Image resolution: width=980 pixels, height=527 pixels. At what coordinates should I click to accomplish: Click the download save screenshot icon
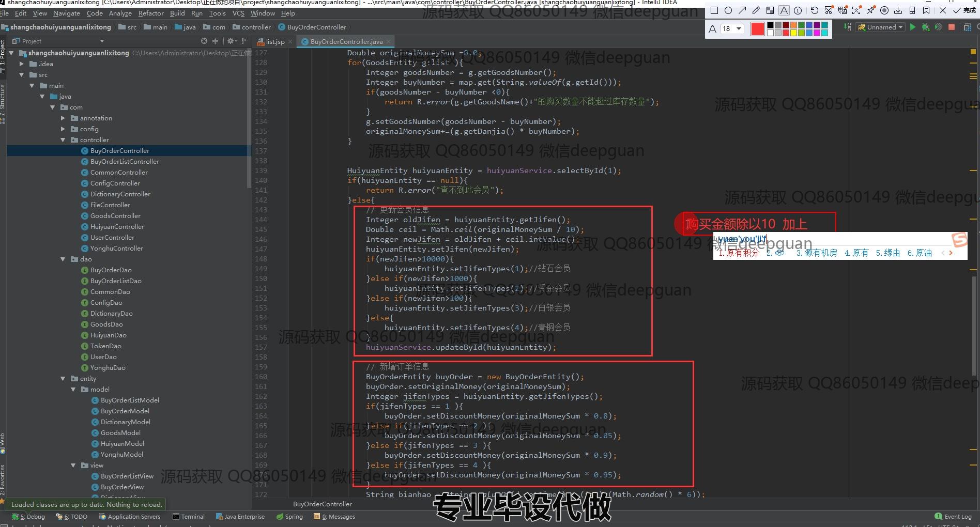(898, 10)
